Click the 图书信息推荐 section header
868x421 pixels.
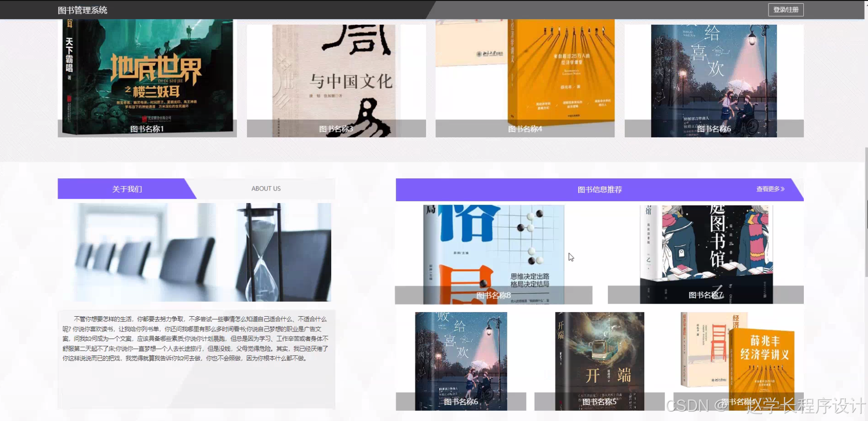[x=600, y=189]
